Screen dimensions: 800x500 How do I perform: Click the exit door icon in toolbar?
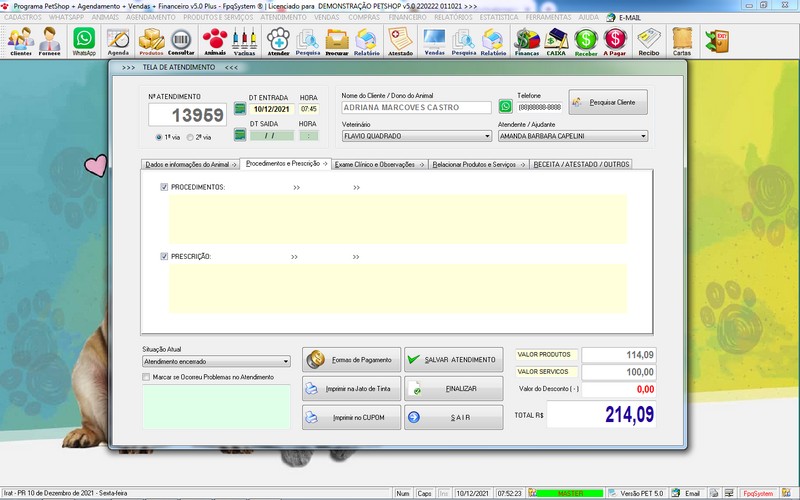click(x=717, y=41)
